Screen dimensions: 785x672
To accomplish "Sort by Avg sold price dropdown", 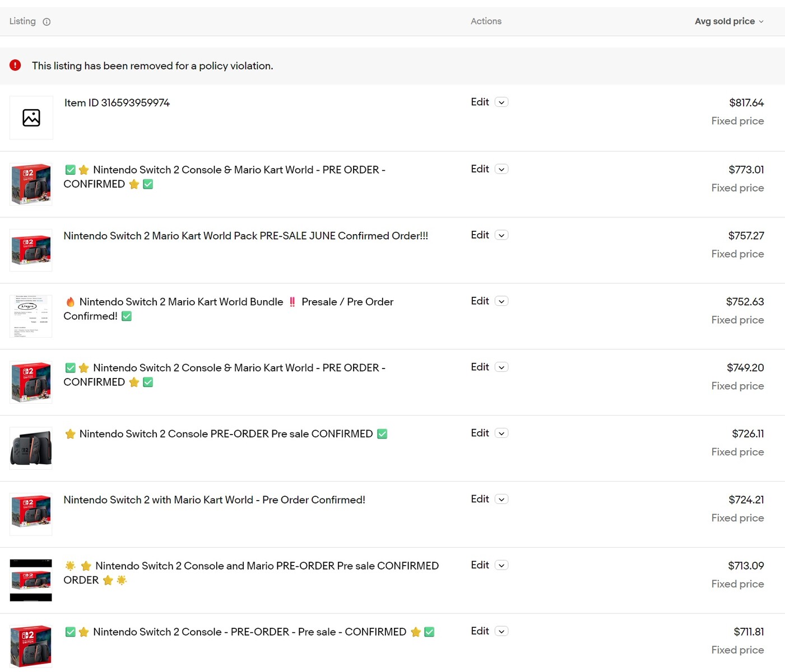I will click(729, 21).
